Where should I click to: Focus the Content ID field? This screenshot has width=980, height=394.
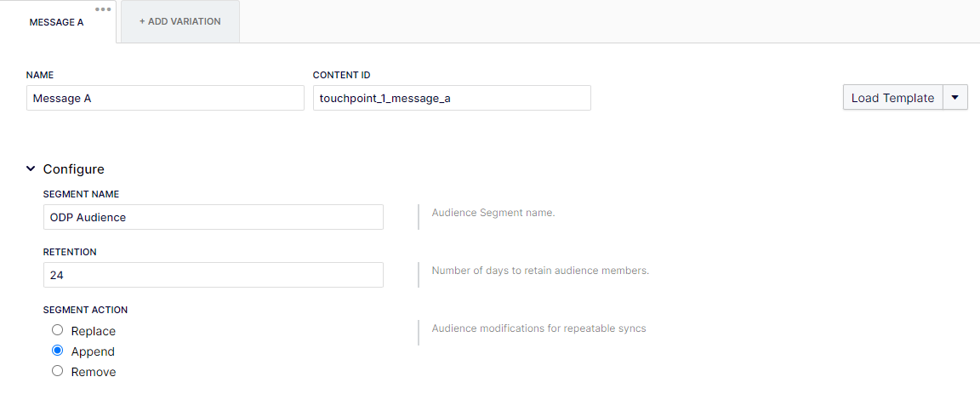(x=452, y=98)
